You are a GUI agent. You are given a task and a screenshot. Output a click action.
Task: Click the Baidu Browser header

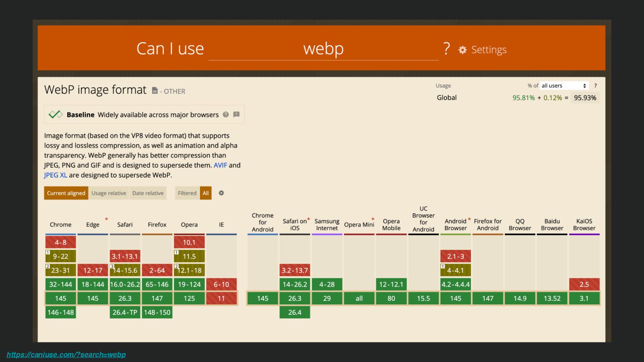(x=552, y=224)
